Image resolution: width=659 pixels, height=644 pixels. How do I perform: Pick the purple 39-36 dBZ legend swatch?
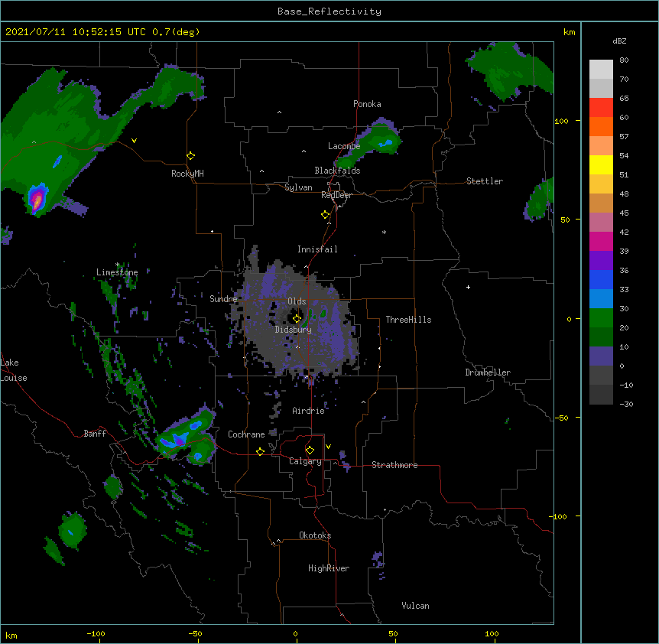click(x=601, y=260)
